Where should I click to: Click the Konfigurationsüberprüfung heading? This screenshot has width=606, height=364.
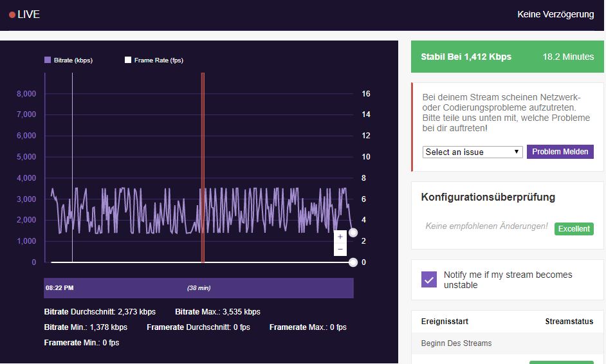tap(488, 197)
